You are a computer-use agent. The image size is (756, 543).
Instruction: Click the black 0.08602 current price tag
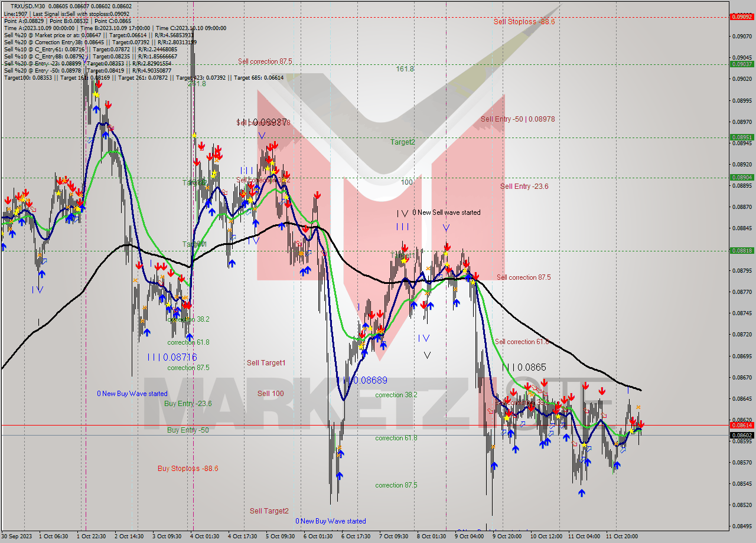click(x=742, y=435)
